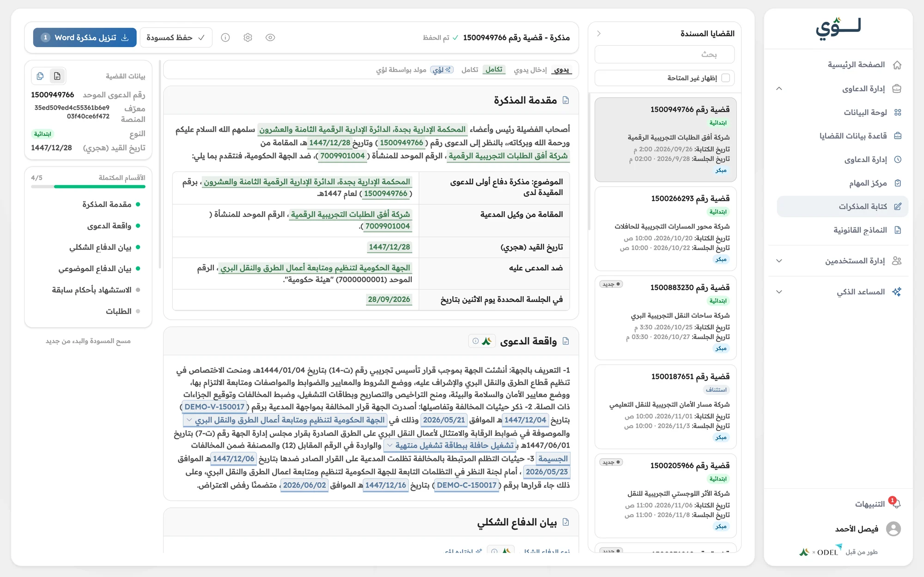Click the sparkle icon of المساعد الذكي
The image size is (924, 577).
(x=897, y=292)
